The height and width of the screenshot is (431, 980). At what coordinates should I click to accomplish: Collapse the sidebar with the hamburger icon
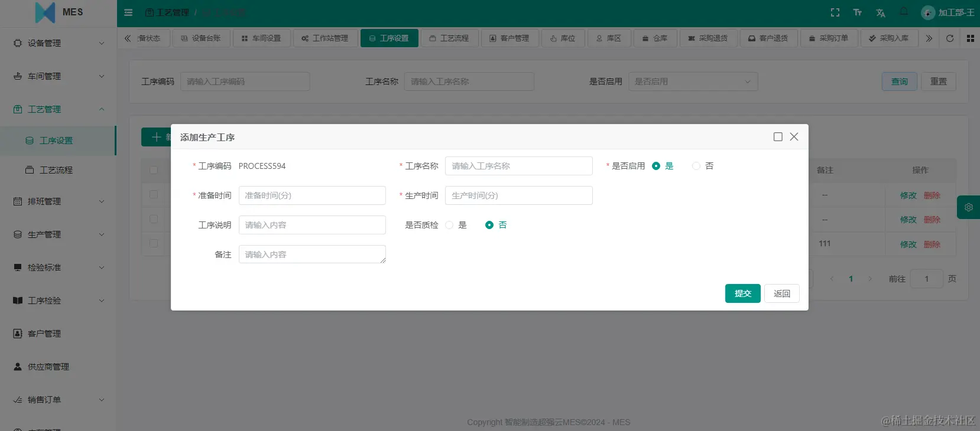(128, 12)
